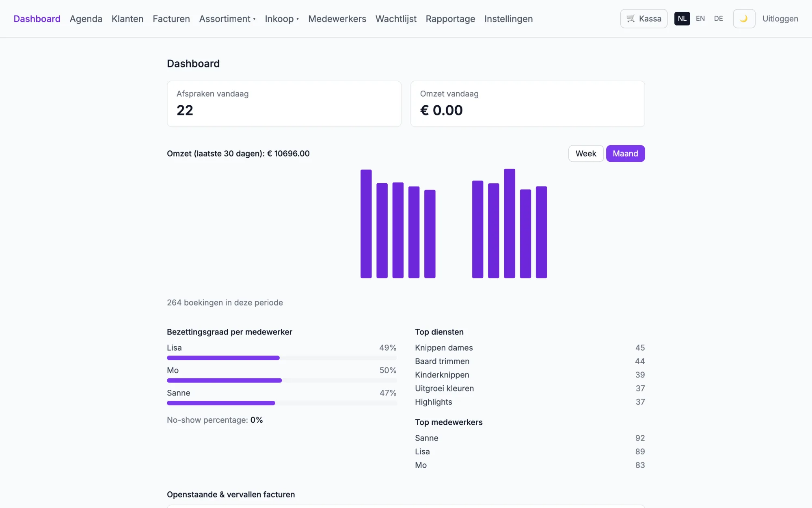Open Instellingen in the navigation
812x508 pixels.
coord(508,19)
